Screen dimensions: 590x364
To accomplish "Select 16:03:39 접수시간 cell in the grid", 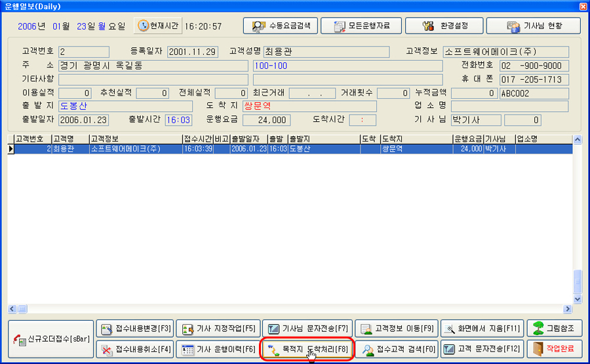I will (x=198, y=149).
